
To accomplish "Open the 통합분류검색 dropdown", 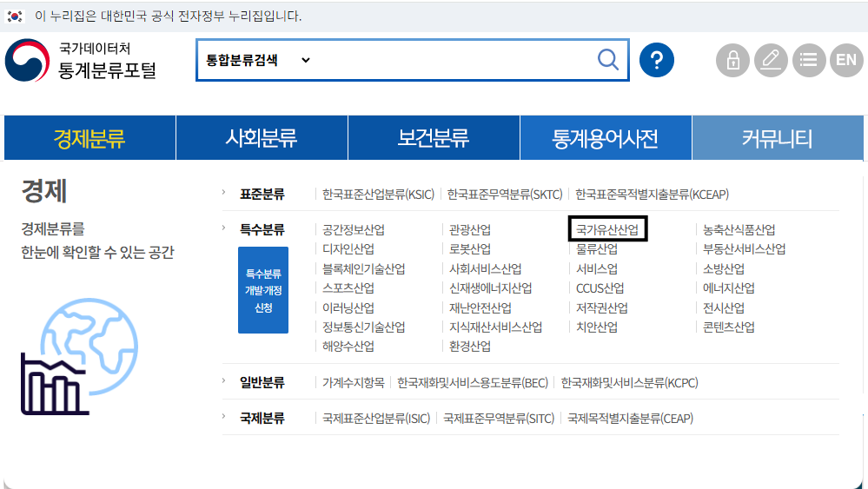I will [257, 60].
